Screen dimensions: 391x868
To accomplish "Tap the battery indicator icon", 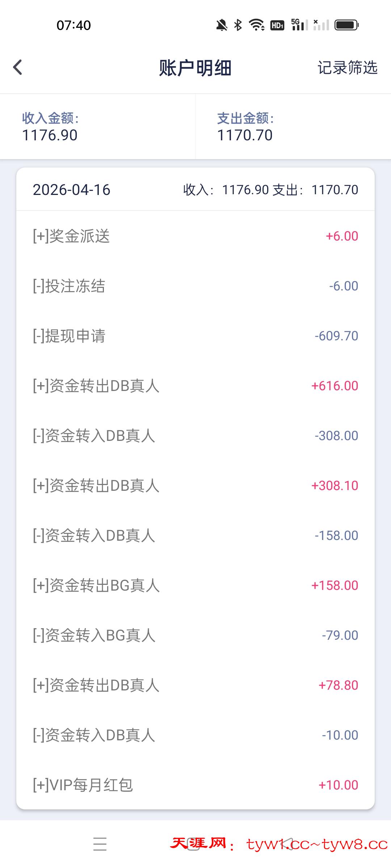I will [x=346, y=25].
